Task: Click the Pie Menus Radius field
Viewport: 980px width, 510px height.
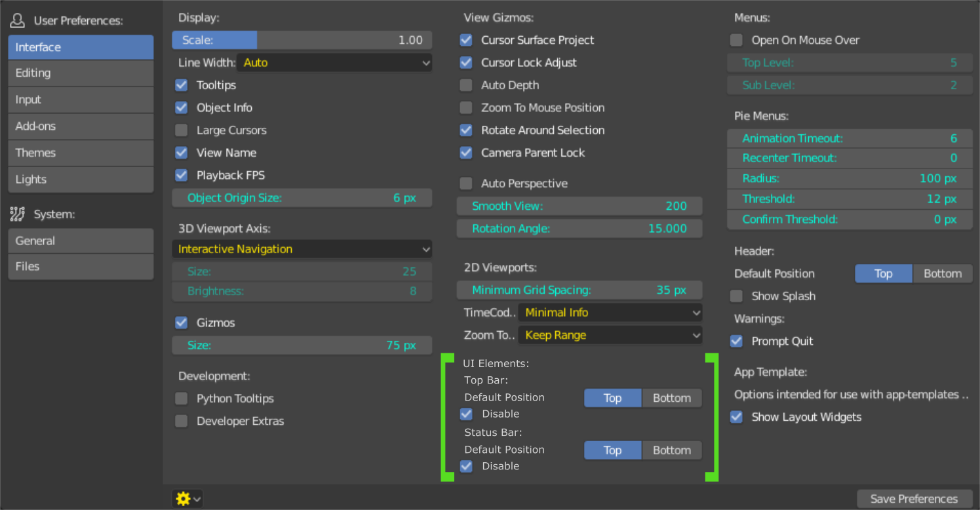Action: 850,179
